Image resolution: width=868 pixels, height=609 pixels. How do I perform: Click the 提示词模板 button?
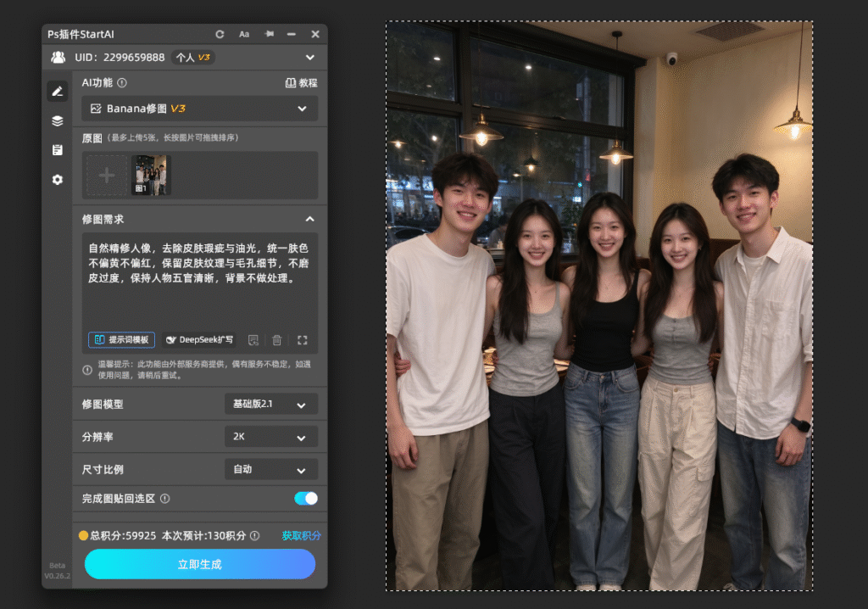click(x=122, y=339)
